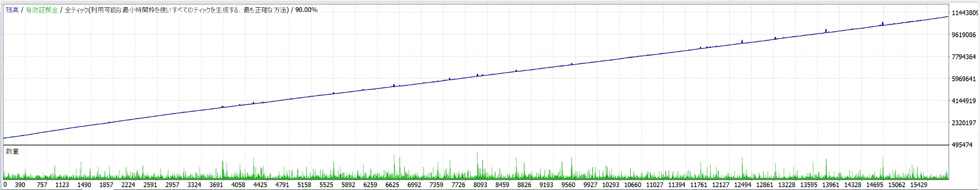Screen dimensions: 980x190
Task: Click the 8093 label on horizontal axis
Action: point(480,185)
